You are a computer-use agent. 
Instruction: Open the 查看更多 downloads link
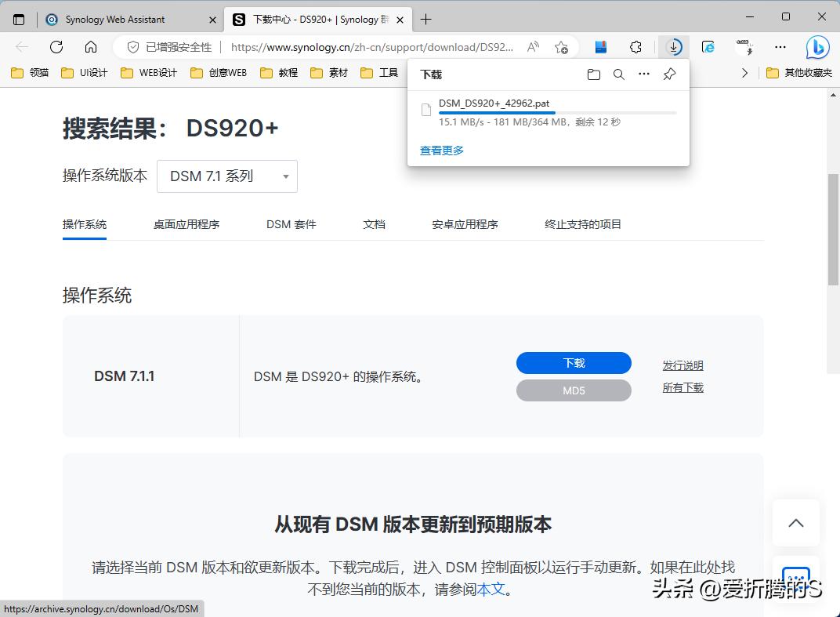440,151
